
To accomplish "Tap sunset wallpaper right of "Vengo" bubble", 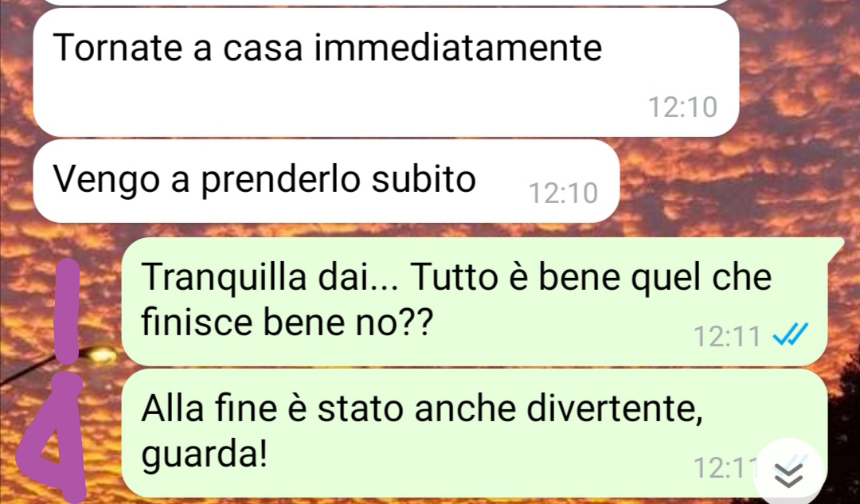I will click(x=735, y=181).
